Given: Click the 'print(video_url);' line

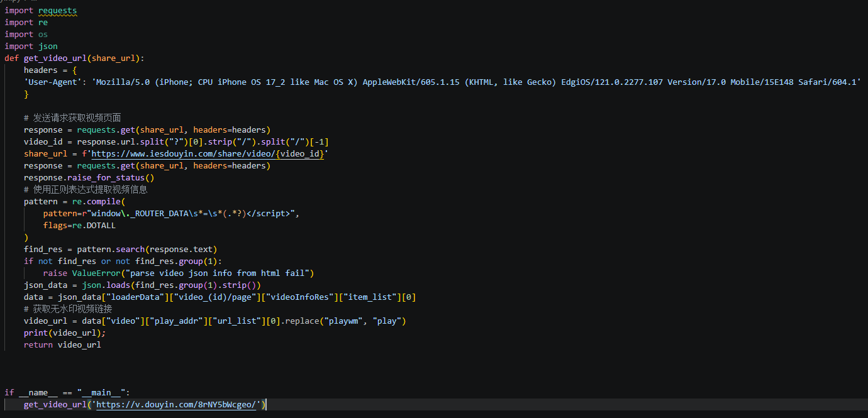Looking at the screenshot, I should (x=65, y=333).
